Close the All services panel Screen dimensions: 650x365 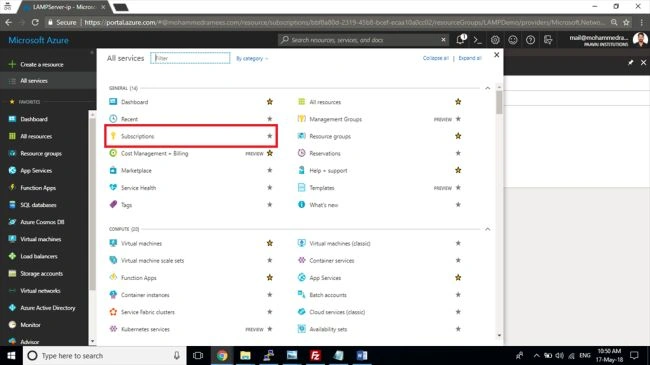click(497, 55)
